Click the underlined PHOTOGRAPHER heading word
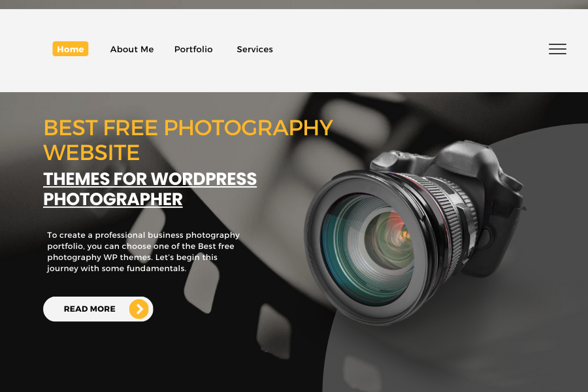 [x=113, y=199]
